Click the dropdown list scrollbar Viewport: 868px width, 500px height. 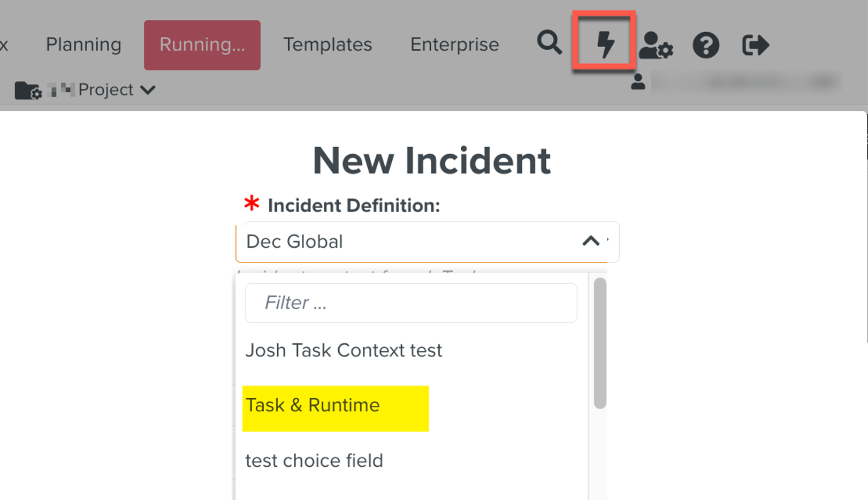(600, 343)
